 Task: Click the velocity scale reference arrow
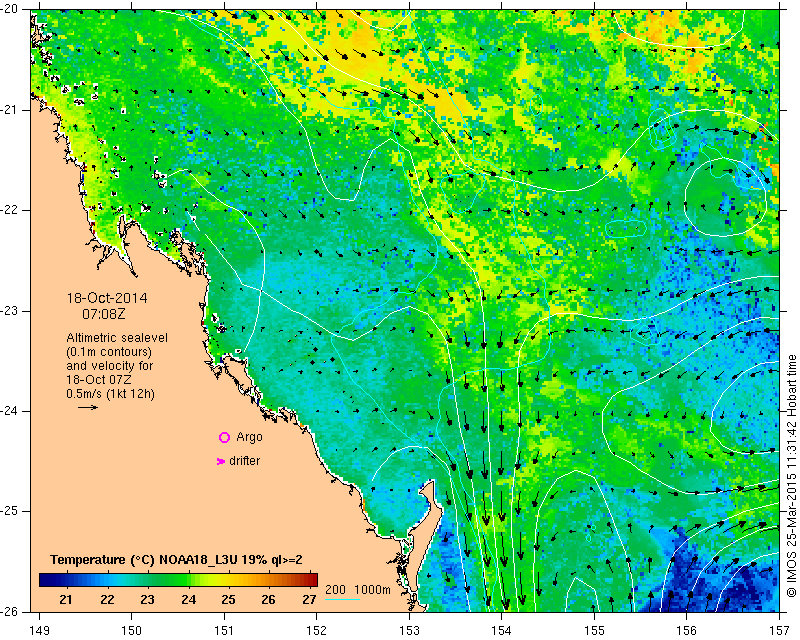coord(88,407)
